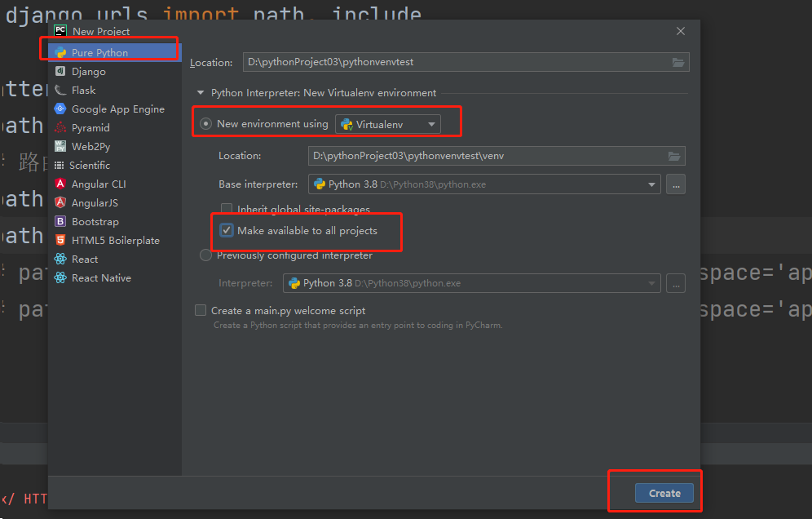Click the Pyramid icon in list
The image size is (812, 519).
coord(60,127)
